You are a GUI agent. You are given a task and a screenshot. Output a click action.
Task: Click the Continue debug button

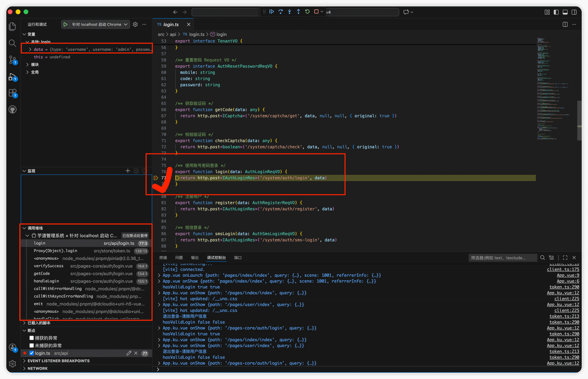click(x=272, y=12)
